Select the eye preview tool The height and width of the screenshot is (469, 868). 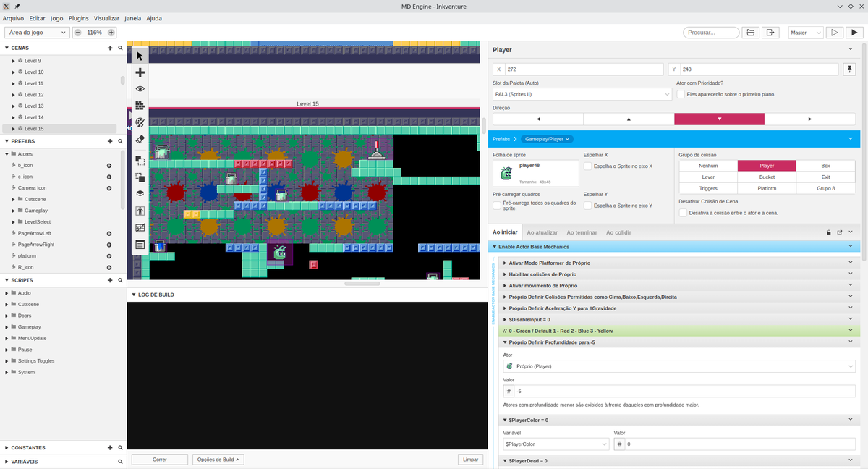pyautogui.click(x=140, y=88)
